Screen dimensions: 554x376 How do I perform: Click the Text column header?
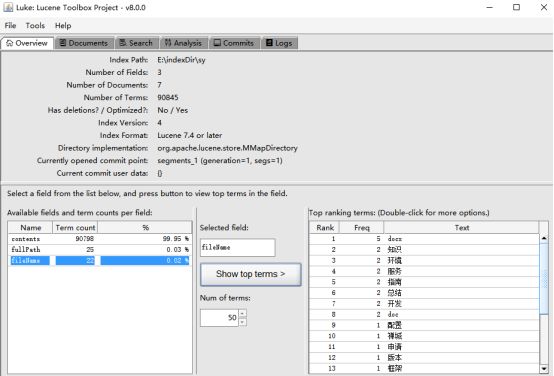pos(461,228)
